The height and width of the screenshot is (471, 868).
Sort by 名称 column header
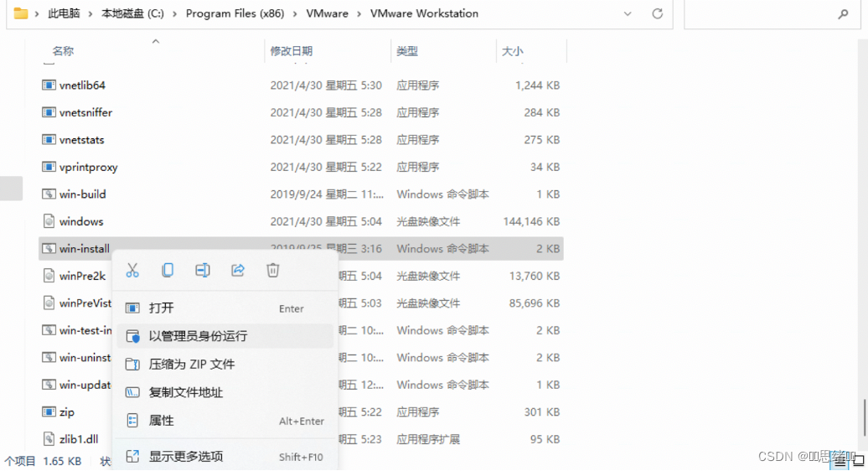coord(63,51)
